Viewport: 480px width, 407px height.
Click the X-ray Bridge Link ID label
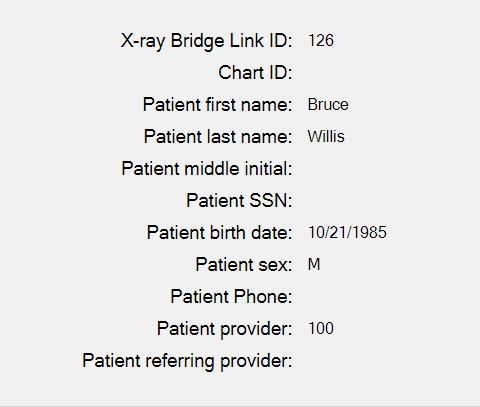(x=206, y=41)
